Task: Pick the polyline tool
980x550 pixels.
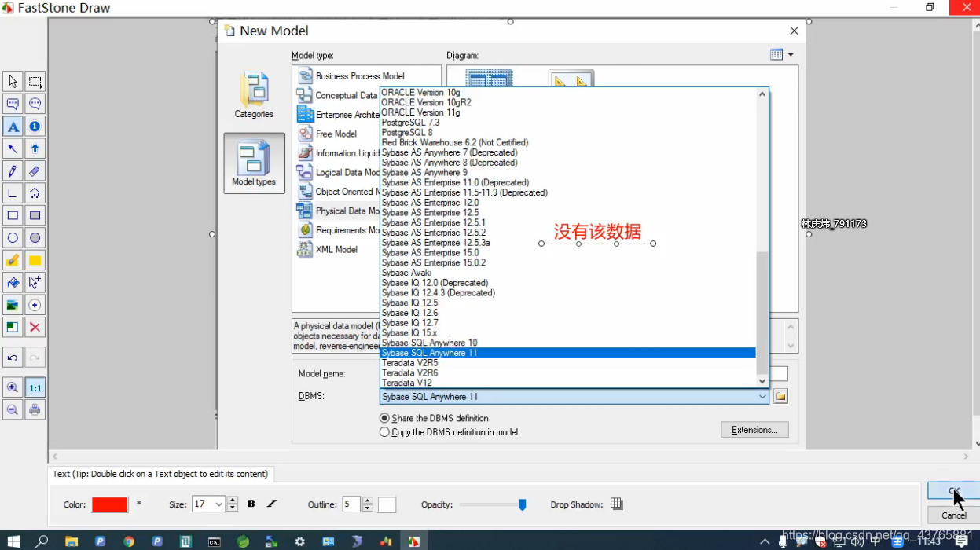Action: [13, 193]
